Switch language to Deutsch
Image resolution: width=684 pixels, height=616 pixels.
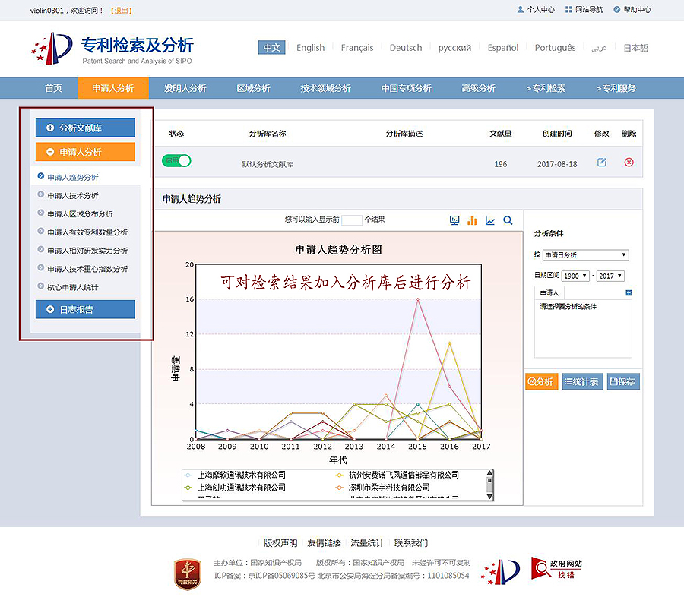tap(406, 48)
